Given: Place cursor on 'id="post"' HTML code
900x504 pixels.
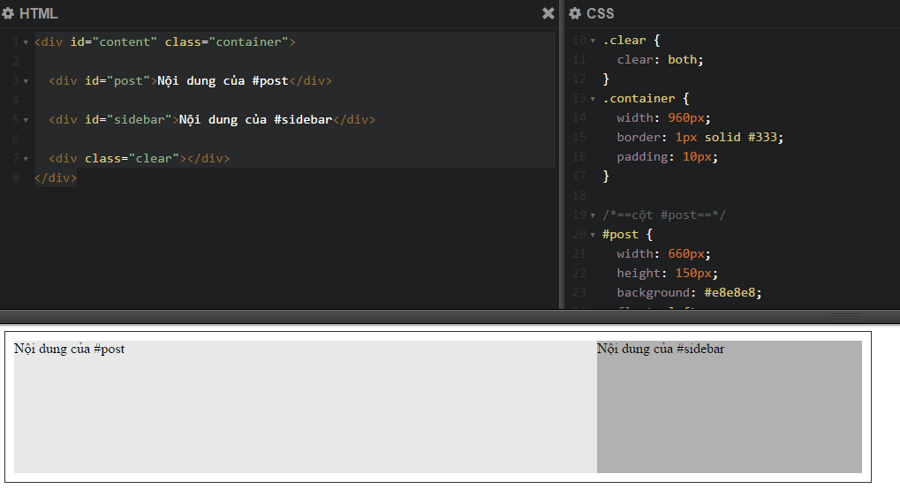Looking at the screenshot, I should [117, 81].
